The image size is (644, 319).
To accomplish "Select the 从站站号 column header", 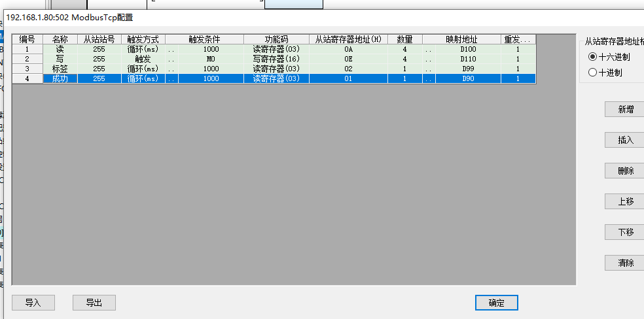I will point(99,39).
